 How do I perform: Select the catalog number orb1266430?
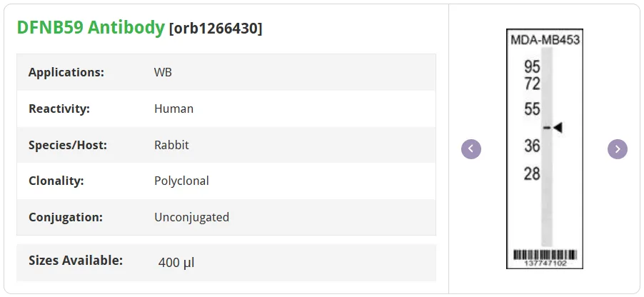[216, 29]
